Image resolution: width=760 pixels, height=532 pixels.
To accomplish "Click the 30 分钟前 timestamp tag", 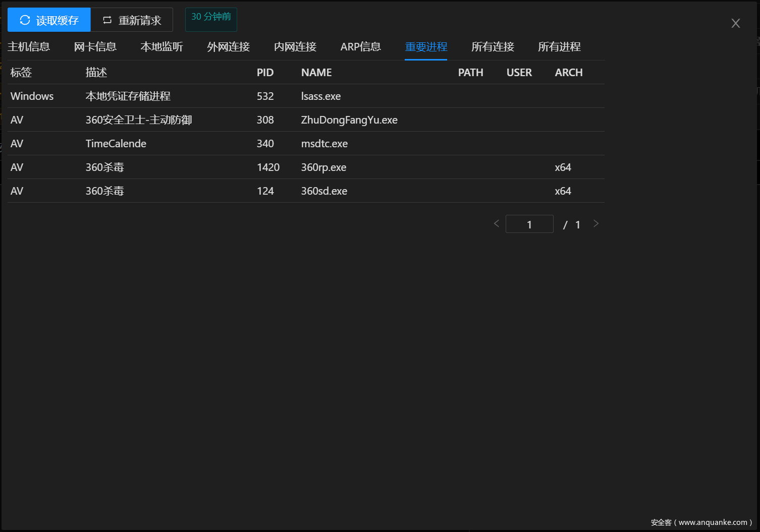I will tap(211, 17).
